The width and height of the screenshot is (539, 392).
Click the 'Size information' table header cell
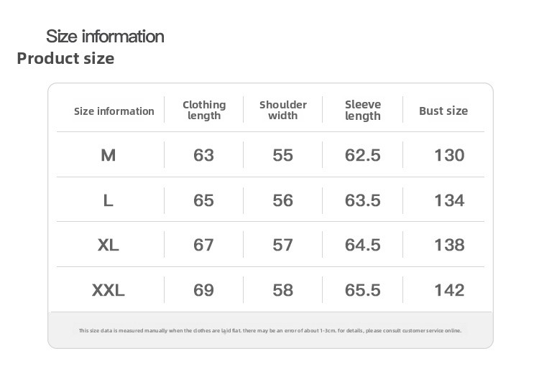tap(114, 111)
